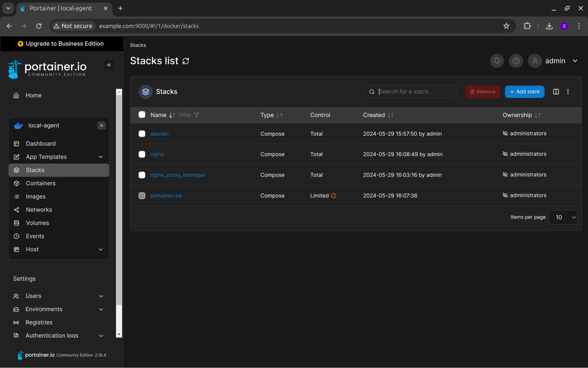Open the Volumes menu item
Viewport: 588px width, 368px height.
pyautogui.click(x=59, y=223)
